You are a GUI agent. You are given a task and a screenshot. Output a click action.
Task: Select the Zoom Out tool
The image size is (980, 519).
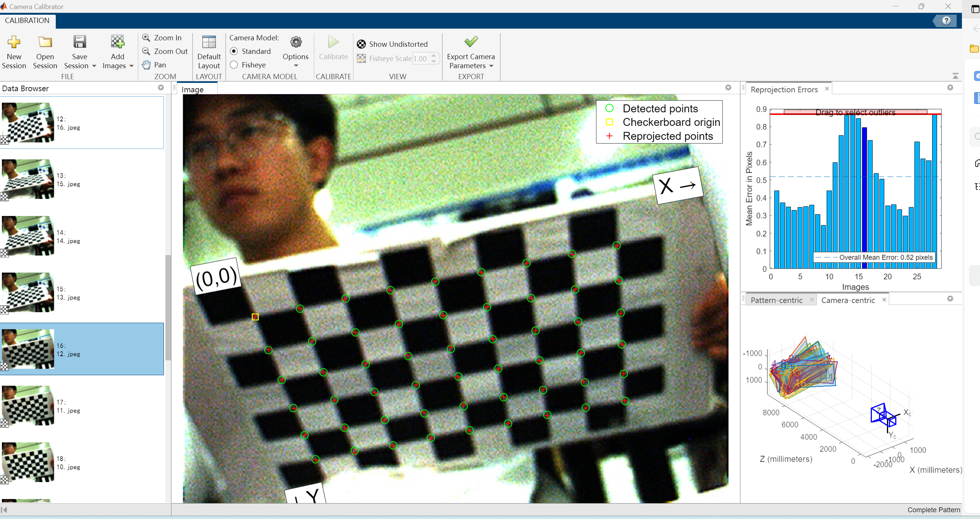coord(165,51)
